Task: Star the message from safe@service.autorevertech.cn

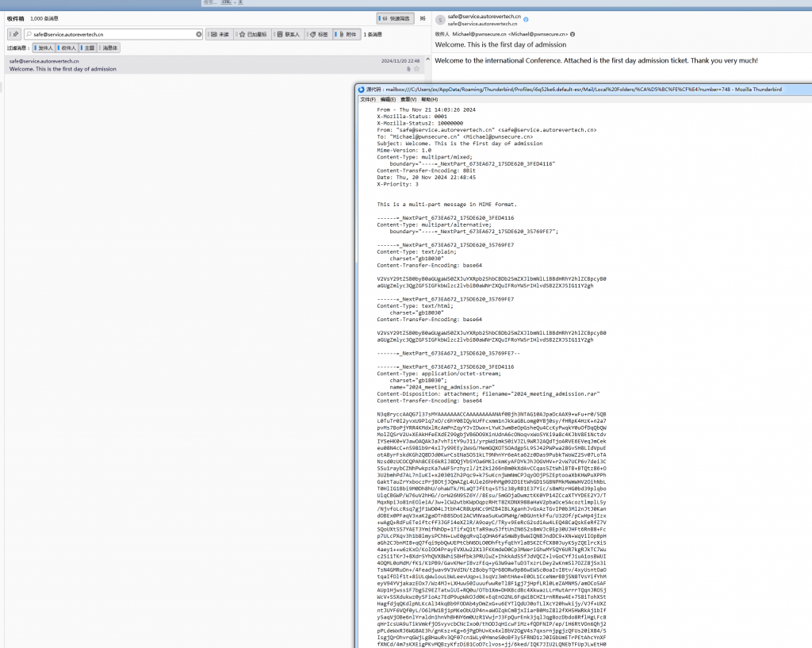Action: (x=416, y=69)
